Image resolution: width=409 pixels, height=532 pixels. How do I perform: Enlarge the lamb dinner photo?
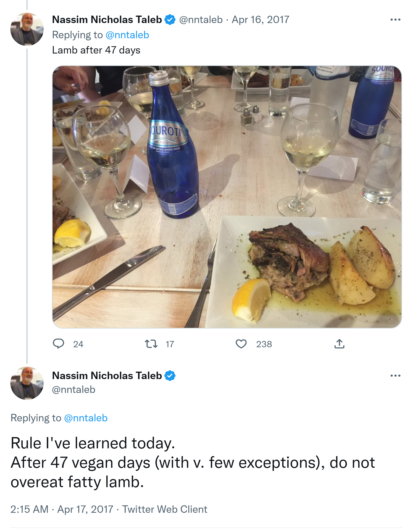(227, 197)
